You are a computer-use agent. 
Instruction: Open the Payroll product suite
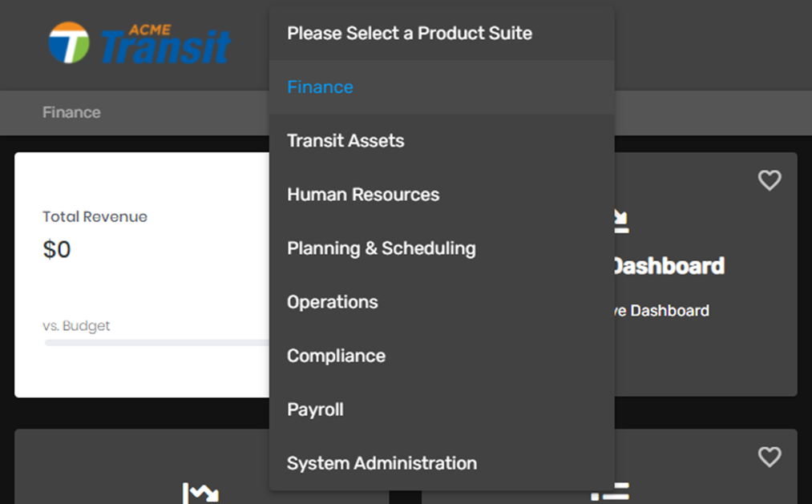coord(315,409)
